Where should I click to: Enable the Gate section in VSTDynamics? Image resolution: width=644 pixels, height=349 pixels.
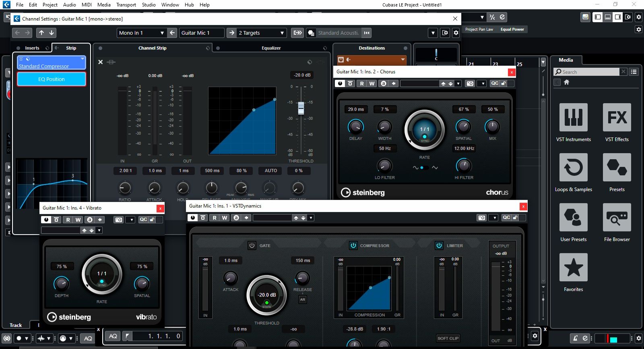252,245
